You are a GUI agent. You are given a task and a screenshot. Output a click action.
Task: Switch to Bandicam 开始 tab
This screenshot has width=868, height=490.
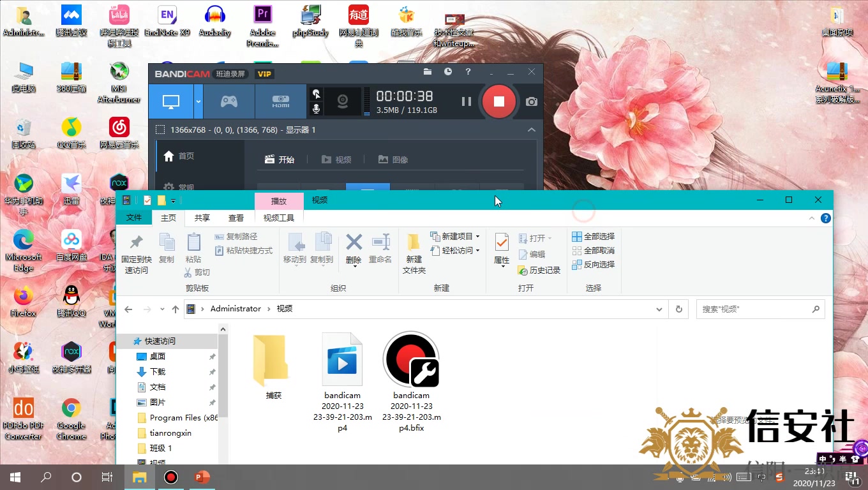click(x=280, y=160)
